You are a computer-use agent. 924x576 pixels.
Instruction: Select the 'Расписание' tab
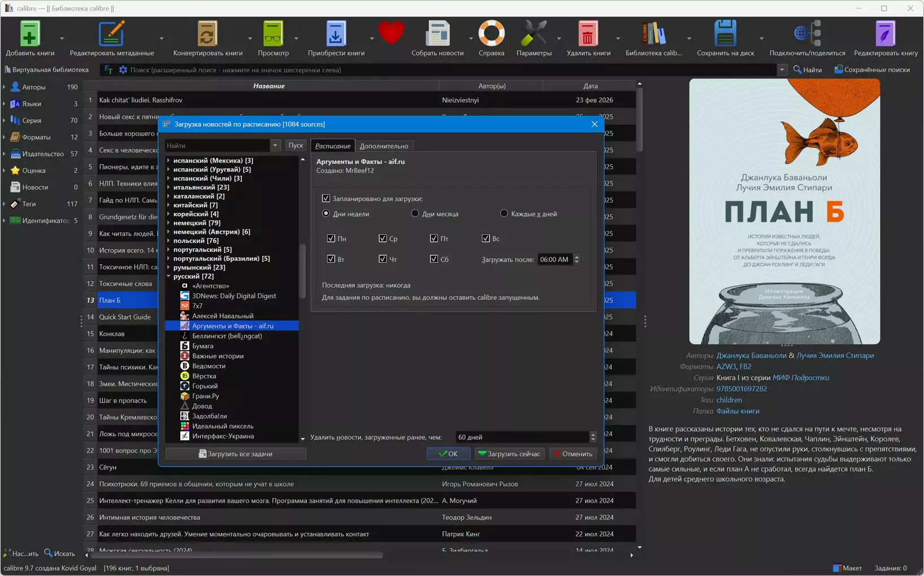[332, 146]
